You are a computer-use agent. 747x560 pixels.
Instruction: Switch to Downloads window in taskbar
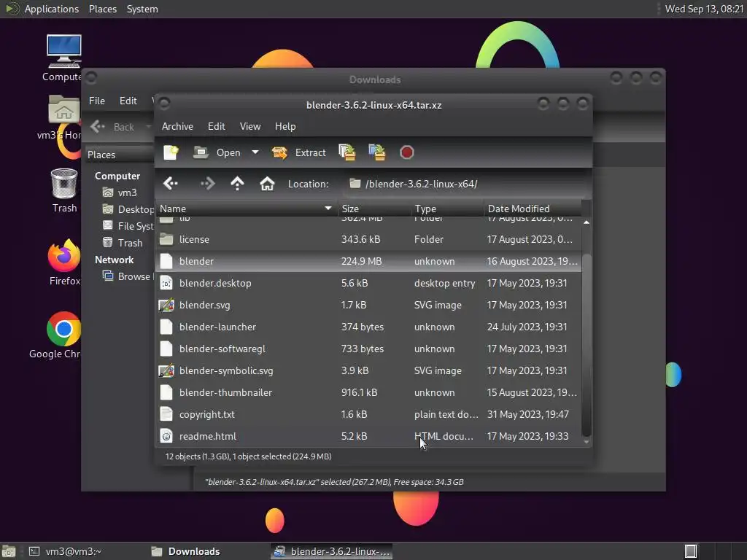click(x=186, y=551)
